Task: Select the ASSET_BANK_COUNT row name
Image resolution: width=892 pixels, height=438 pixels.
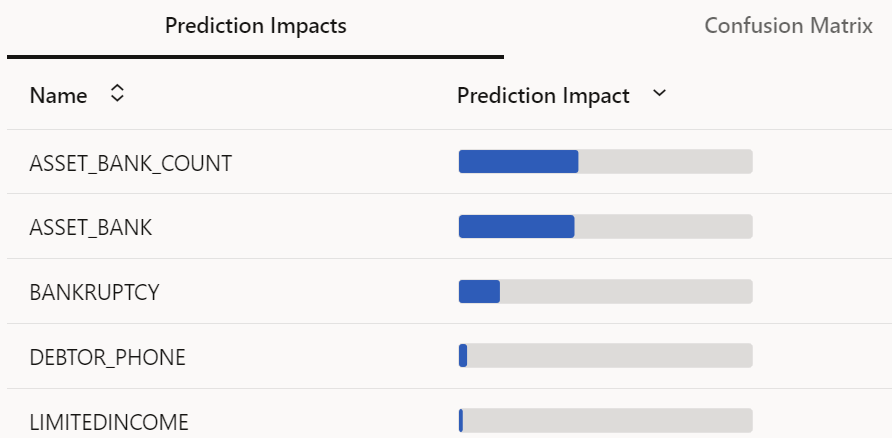Action: coord(131,163)
